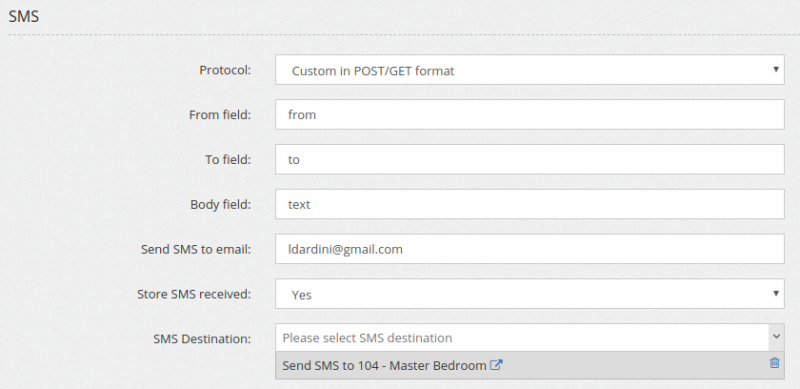Click the SMS section heading
This screenshot has width=800, height=389.
(23, 16)
